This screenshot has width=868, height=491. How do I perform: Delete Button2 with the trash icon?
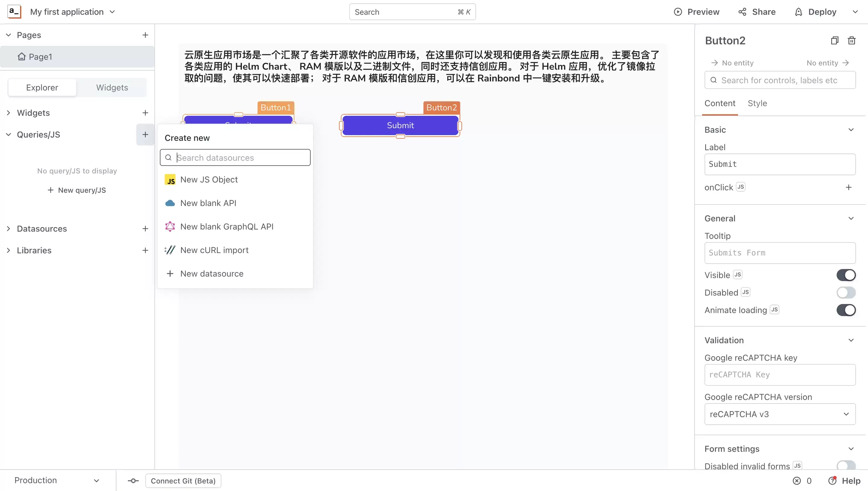851,40
